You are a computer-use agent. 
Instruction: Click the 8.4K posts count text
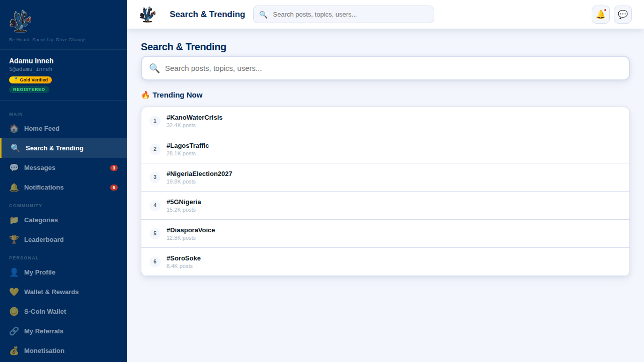coord(180,266)
